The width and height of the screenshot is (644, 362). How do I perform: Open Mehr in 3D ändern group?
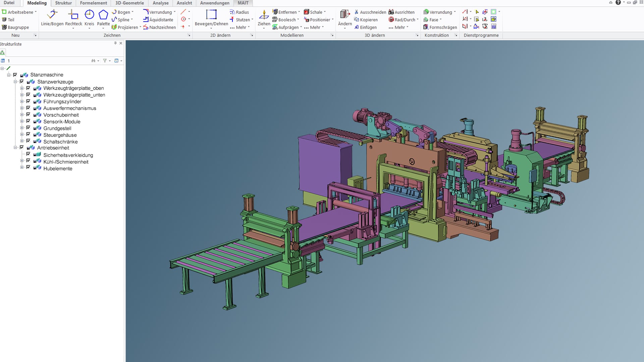coord(398,27)
